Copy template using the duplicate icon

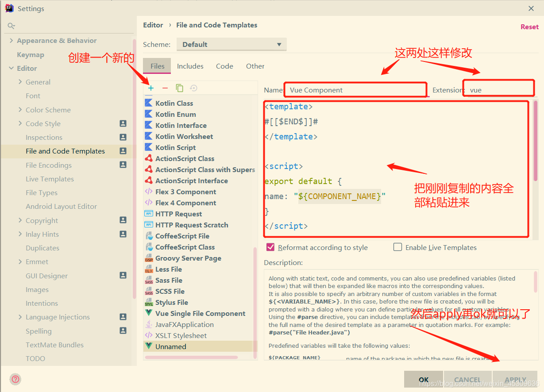(179, 88)
